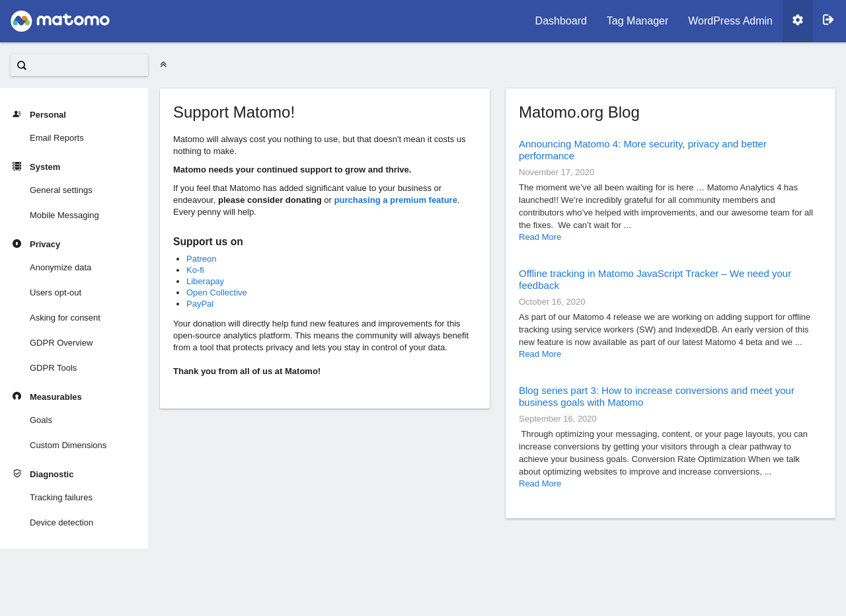
Task: Click the System section server icon
Action: 17,167
